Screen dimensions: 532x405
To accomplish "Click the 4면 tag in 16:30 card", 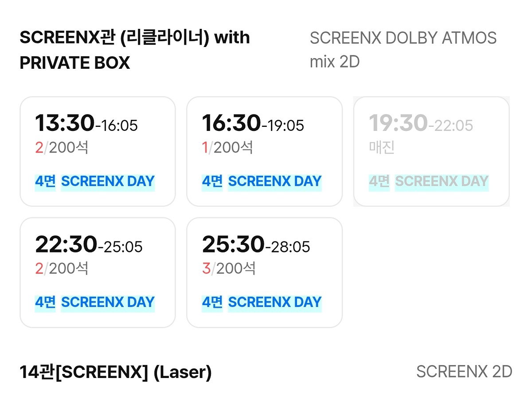I will 212,181.
